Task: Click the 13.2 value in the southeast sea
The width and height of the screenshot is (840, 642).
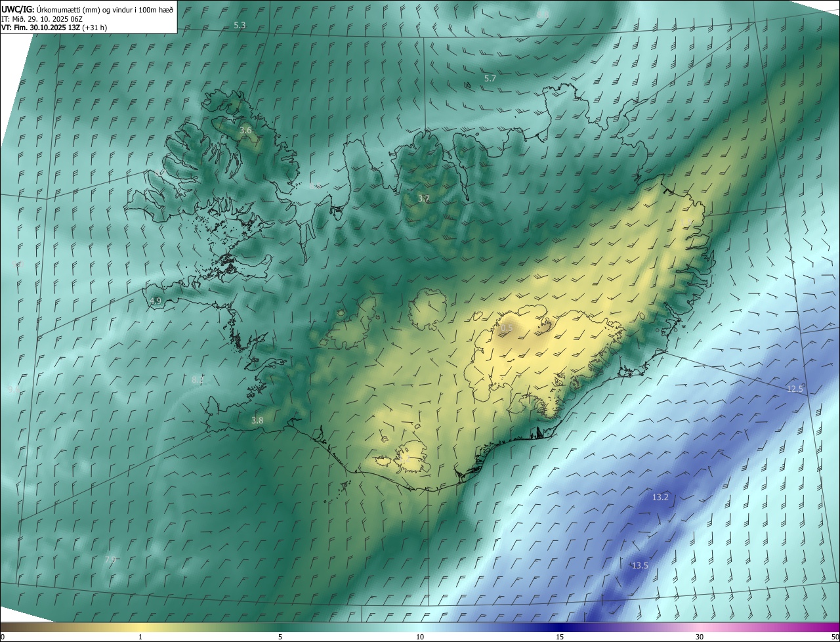Action: [x=660, y=498]
